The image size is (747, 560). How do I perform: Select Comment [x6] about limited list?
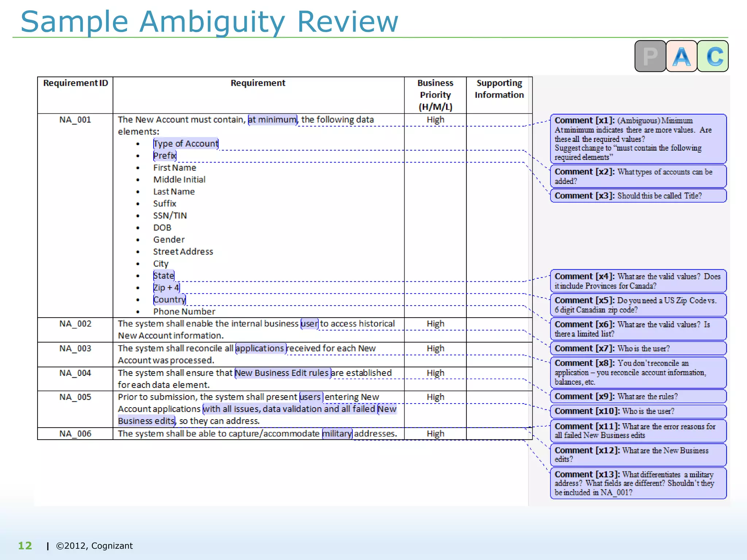coord(638,329)
